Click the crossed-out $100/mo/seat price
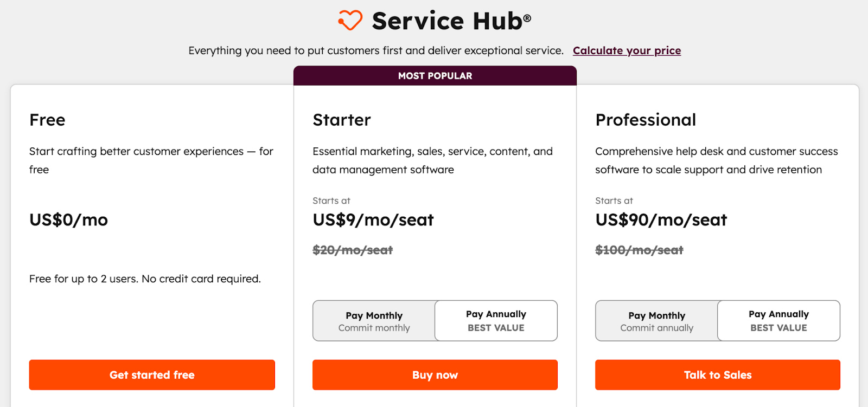The height and width of the screenshot is (407, 868). tap(639, 250)
